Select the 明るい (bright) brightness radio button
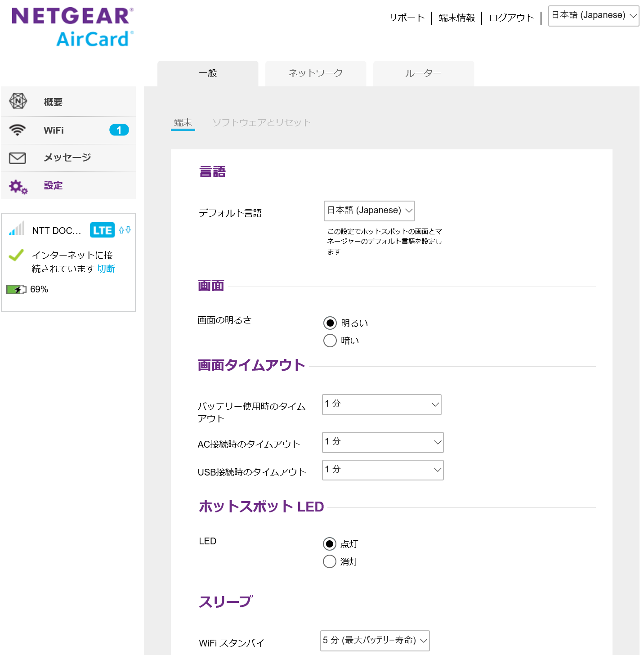Viewport: 644px width, 655px height. [330, 323]
